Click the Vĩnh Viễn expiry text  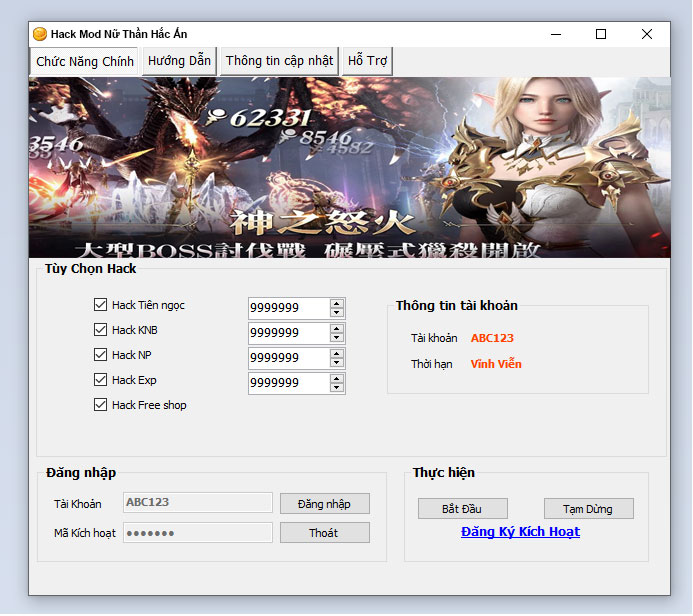click(x=496, y=364)
